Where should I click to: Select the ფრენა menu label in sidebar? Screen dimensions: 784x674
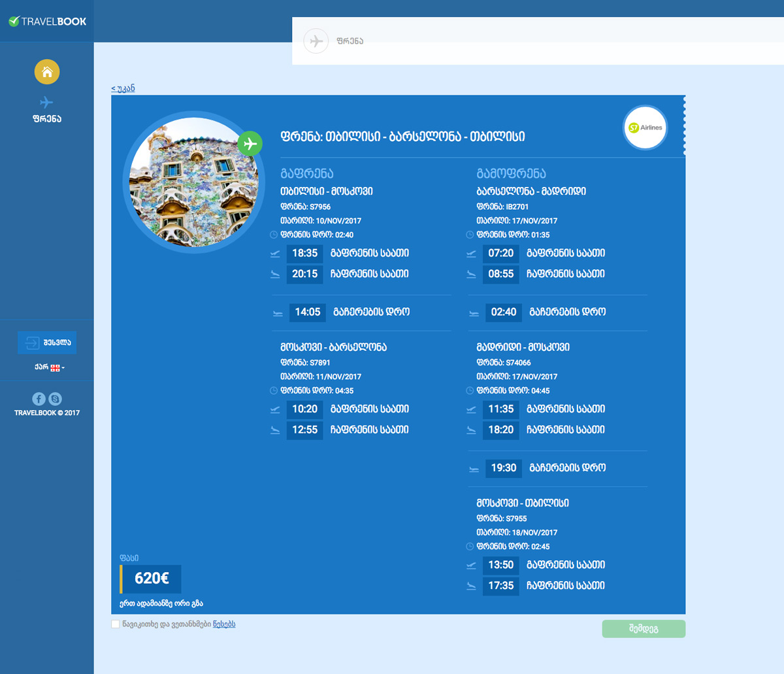47,119
